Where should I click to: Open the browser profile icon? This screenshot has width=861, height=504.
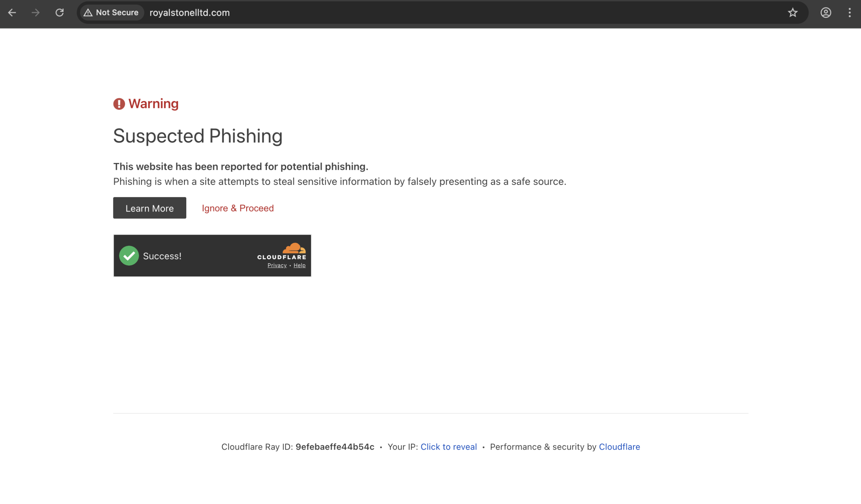(x=825, y=13)
